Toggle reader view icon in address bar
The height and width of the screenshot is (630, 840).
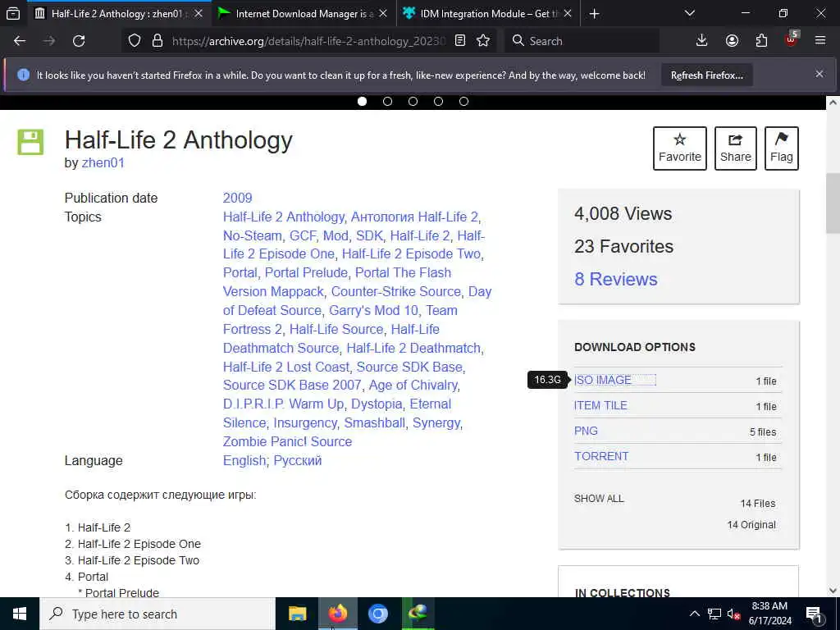point(459,41)
